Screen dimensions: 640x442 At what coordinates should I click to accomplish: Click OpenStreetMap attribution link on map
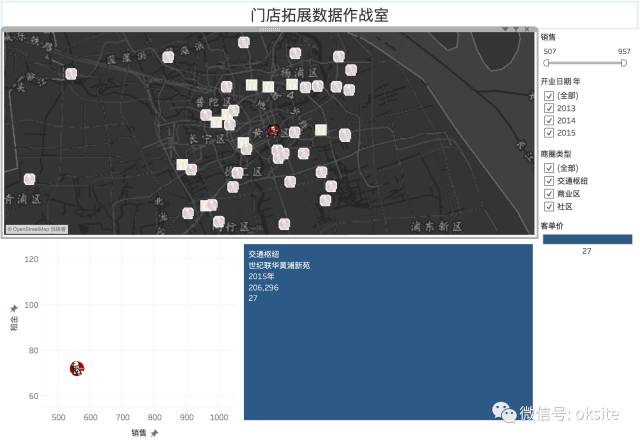pos(37,229)
